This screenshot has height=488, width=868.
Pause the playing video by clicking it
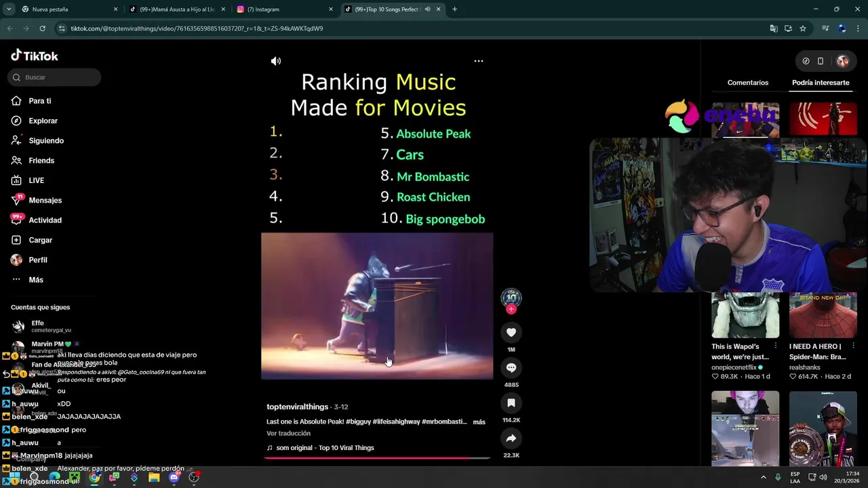[377, 306]
